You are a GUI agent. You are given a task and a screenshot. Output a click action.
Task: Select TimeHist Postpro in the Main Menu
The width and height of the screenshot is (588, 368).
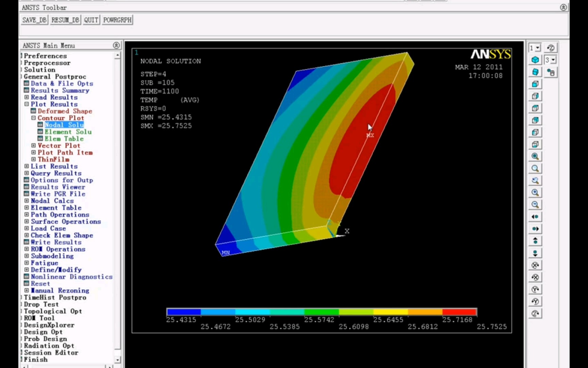click(54, 297)
